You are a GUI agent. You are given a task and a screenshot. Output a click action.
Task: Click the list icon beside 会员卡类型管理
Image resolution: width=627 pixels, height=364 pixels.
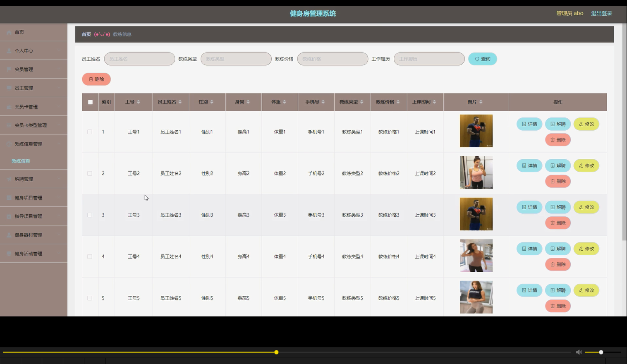[9, 125]
